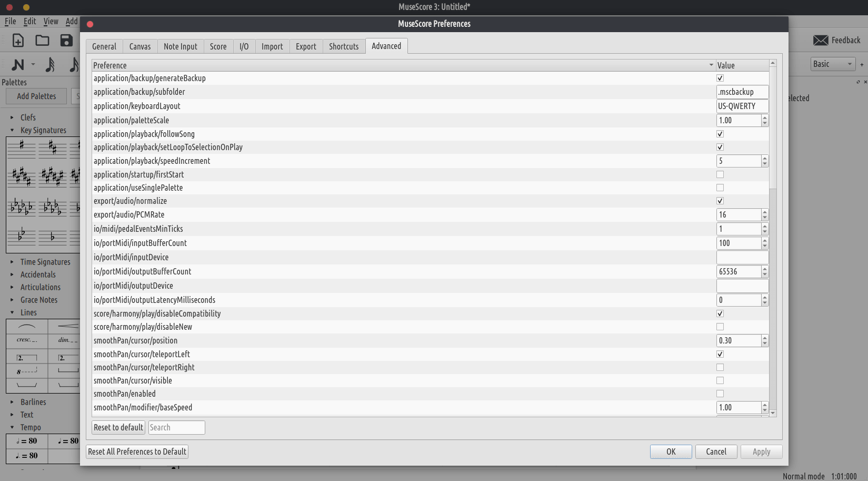Expand the Barlines palette

coord(12,402)
